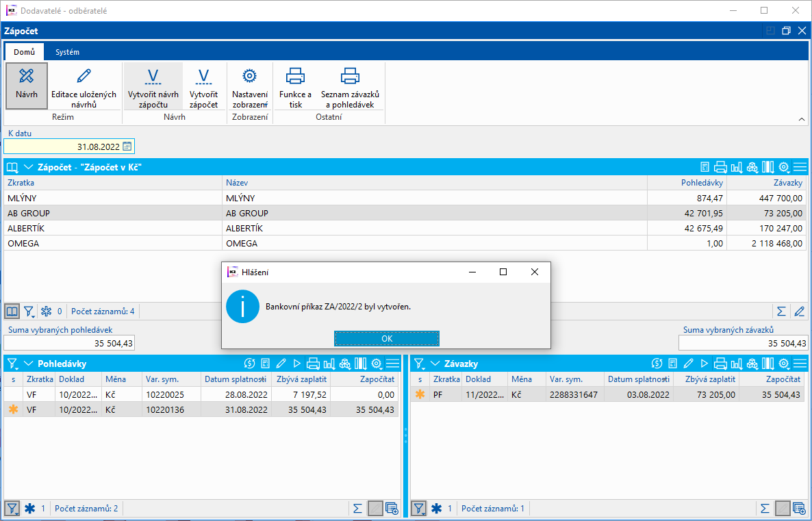This screenshot has width=812, height=521.
Task: Toggle selection star on VF 10220025 row
Action: coord(13,394)
